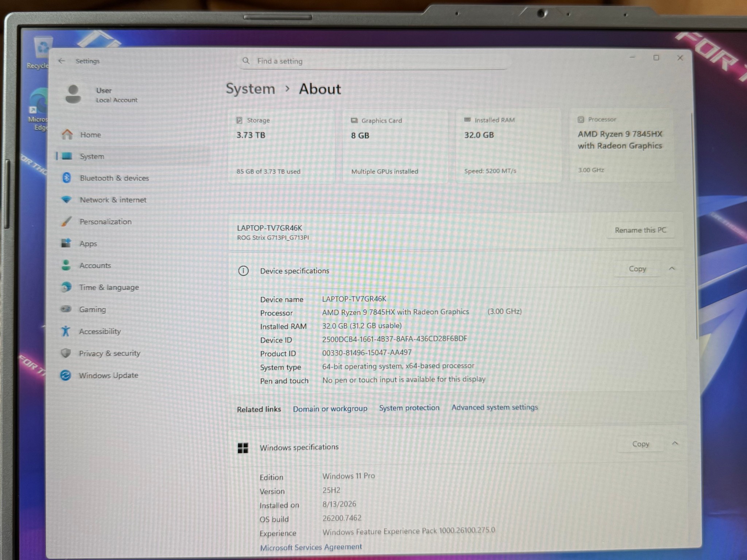The image size is (747, 560).
Task: Click System in the breadcrumb
Action: [251, 89]
